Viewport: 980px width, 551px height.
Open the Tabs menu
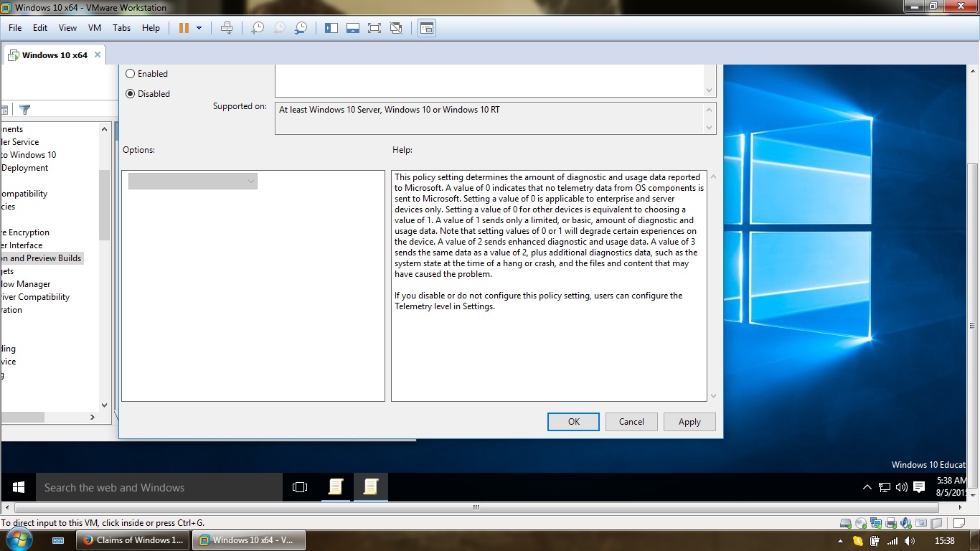pyautogui.click(x=121, y=28)
